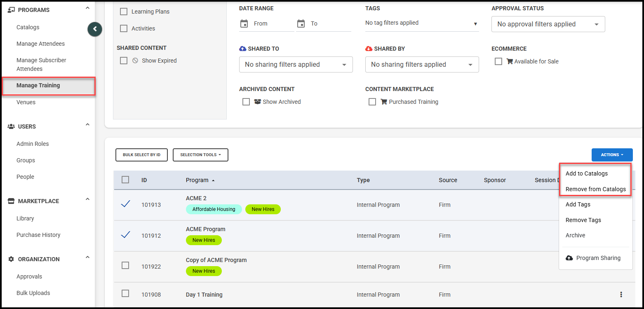The width and height of the screenshot is (644, 309).
Task: Collapse the Programs sidebar section
Action: click(x=87, y=8)
